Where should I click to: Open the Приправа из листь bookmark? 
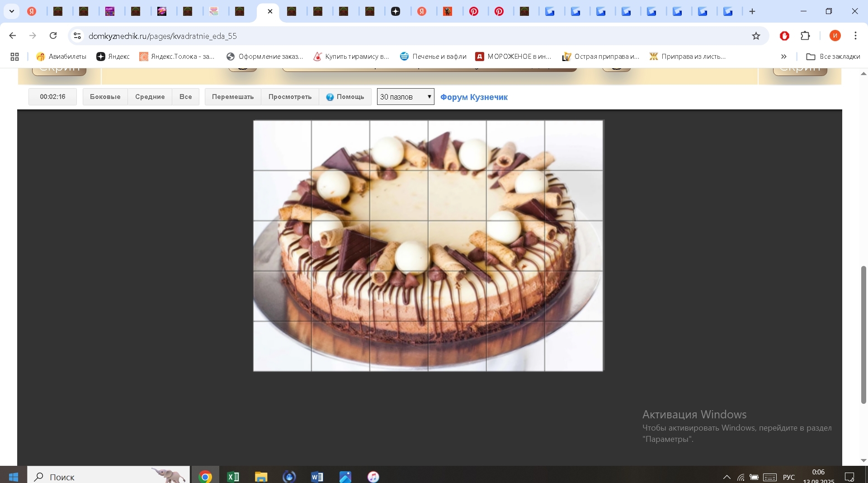point(688,57)
